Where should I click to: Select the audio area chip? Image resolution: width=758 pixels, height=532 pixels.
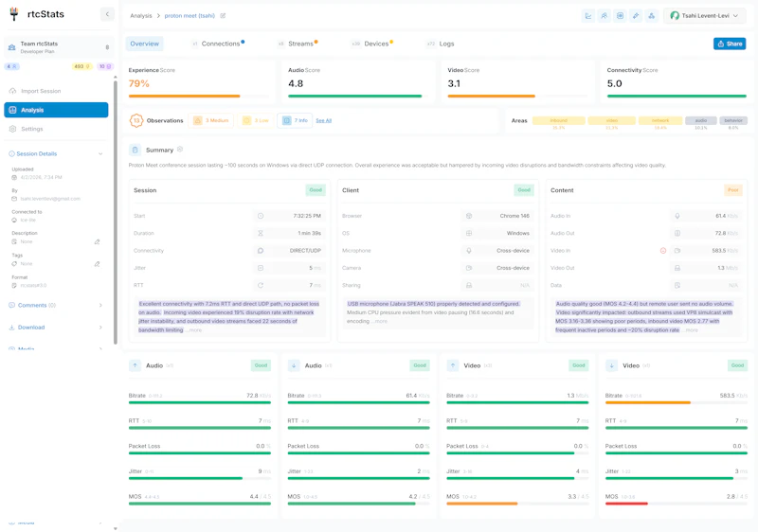pyautogui.click(x=701, y=120)
